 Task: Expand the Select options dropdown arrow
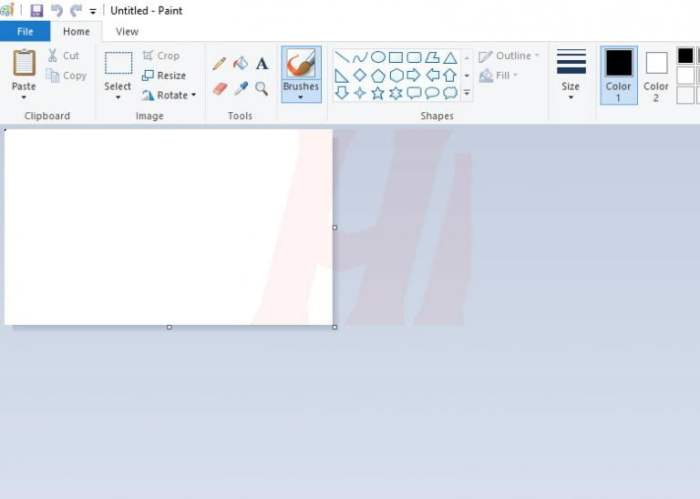[x=118, y=97]
